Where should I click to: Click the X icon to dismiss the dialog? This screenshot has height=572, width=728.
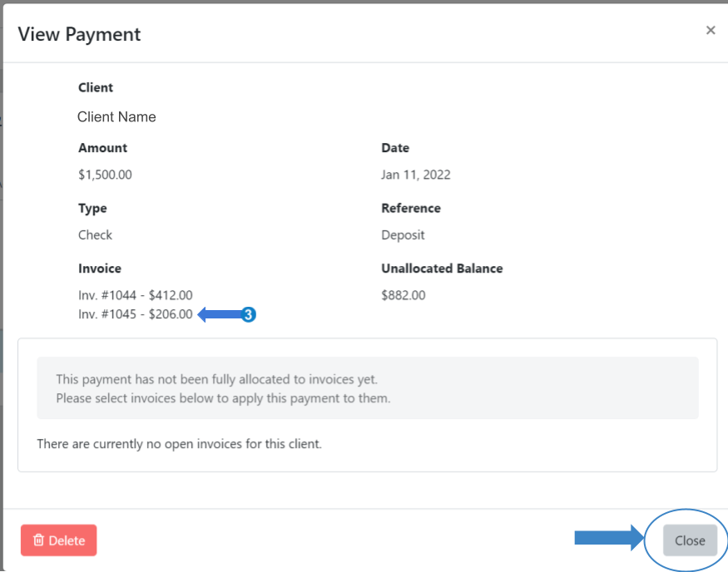711,30
